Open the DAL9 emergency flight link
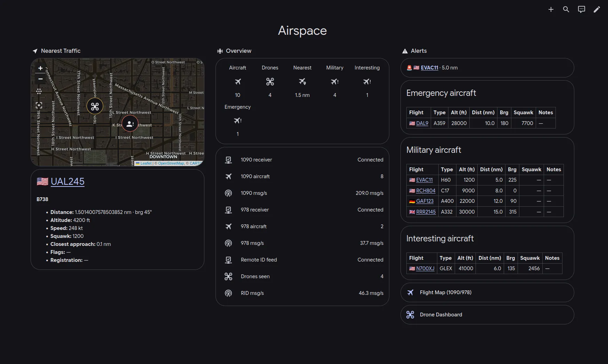 (x=422, y=123)
